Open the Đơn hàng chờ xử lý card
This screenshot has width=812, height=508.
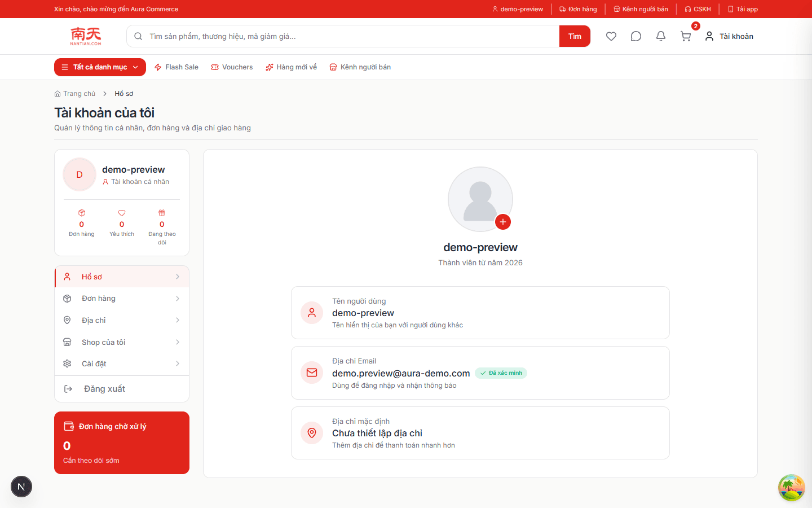[x=122, y=443]
